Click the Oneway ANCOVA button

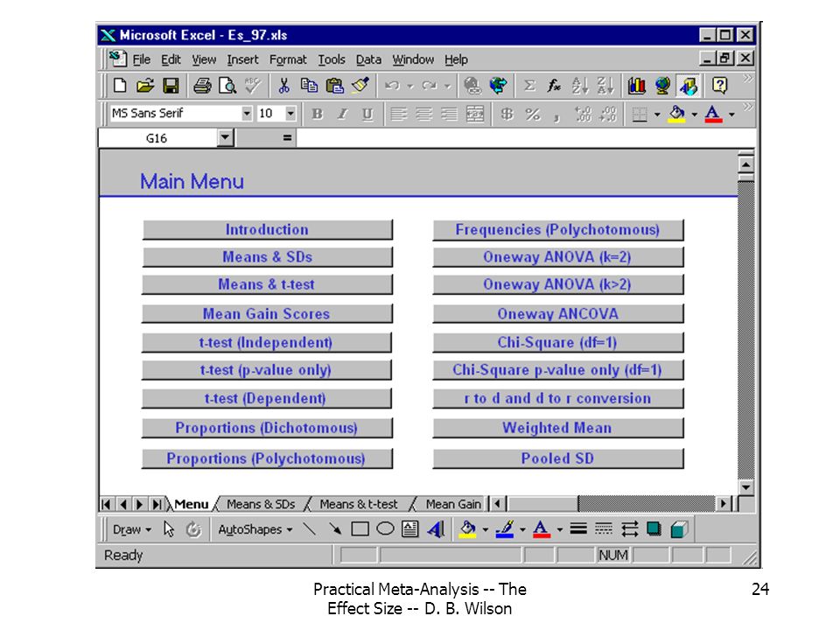tap(557, 314)
